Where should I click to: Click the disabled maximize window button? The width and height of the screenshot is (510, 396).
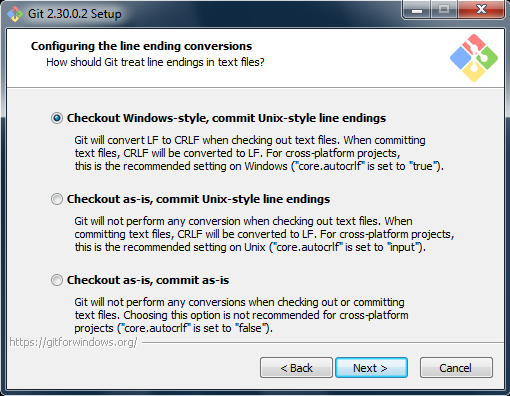click(x=444, y=10)
